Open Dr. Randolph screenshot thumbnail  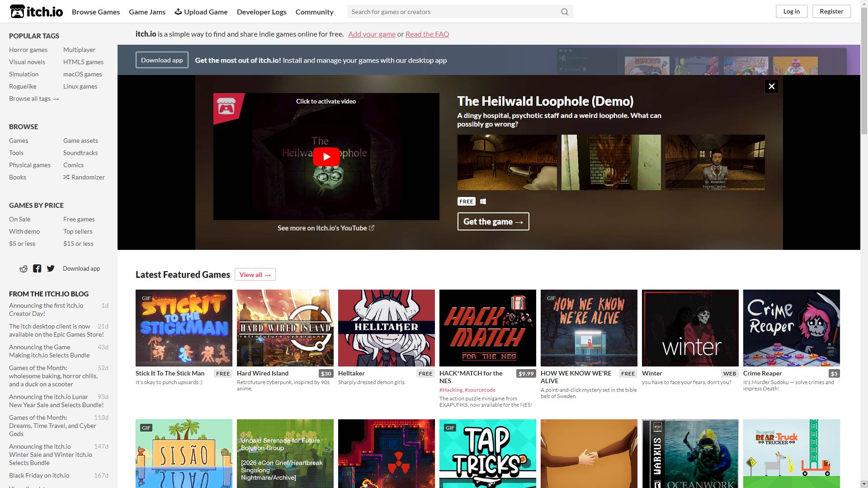[x=715, y=162]
